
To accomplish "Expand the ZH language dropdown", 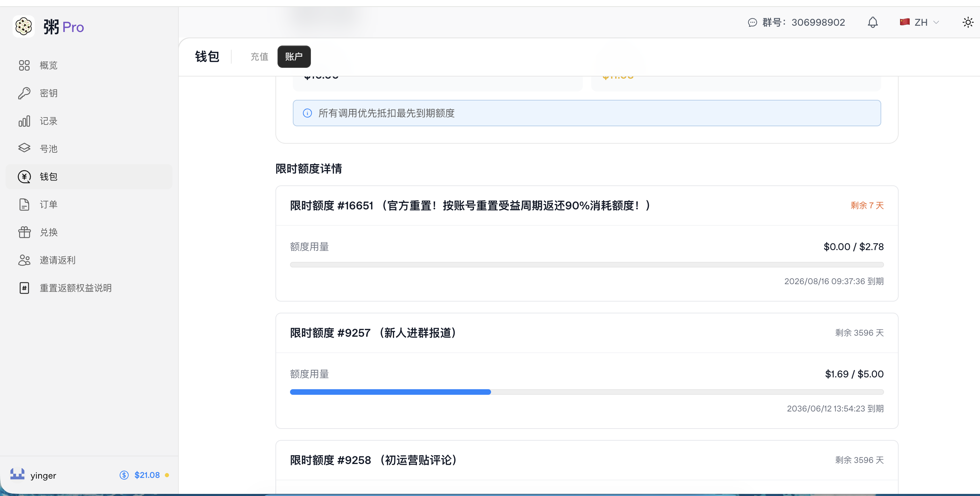I will click(919, 23).
